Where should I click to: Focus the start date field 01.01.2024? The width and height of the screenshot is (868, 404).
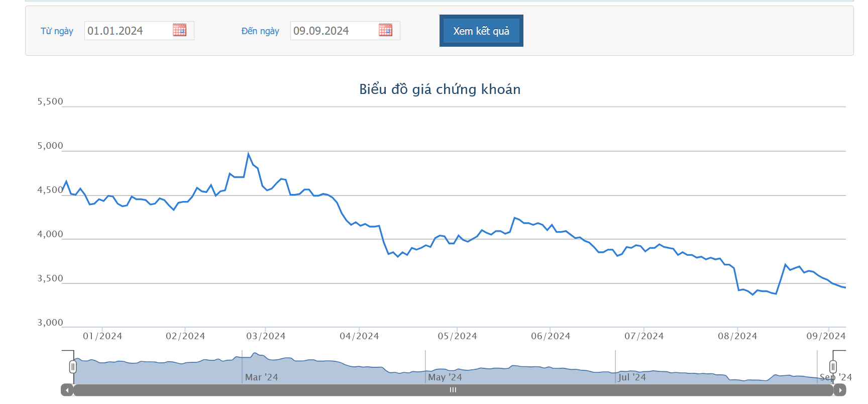pos(128,31)
